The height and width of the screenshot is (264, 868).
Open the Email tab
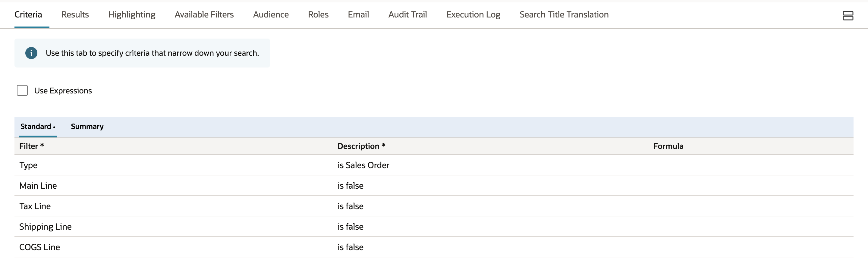tap(359, 14)
